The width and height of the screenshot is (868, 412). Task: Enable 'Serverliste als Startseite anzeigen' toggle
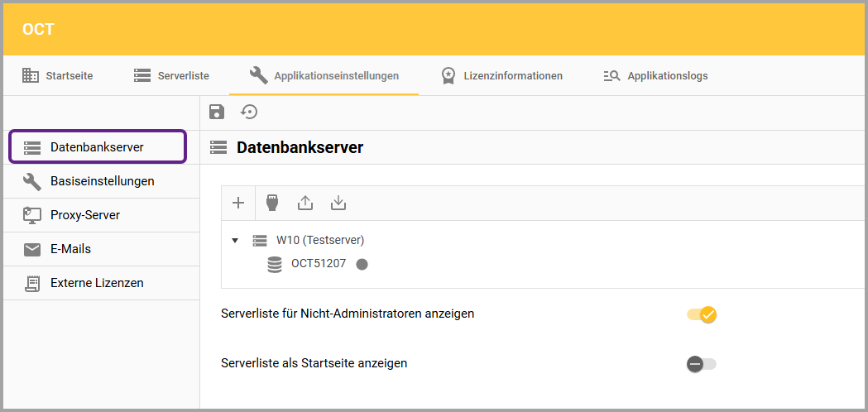[x=702, y=364]
